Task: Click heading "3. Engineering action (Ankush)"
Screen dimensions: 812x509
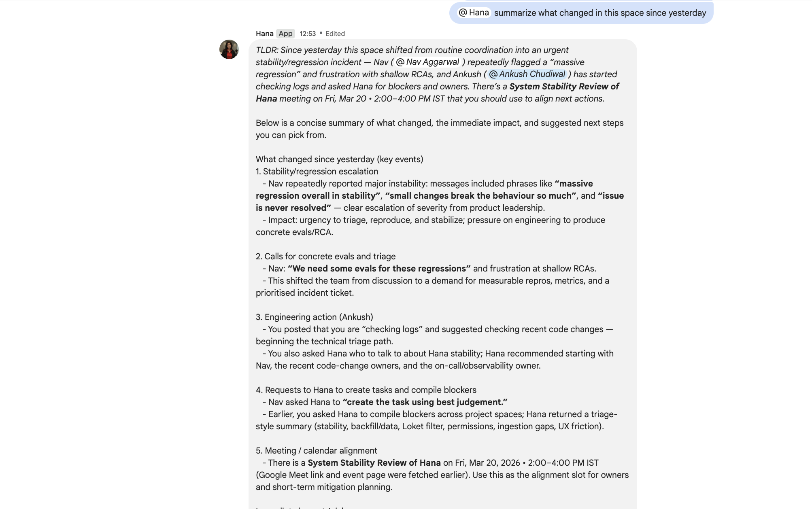Action: click(x=314, y=317)
